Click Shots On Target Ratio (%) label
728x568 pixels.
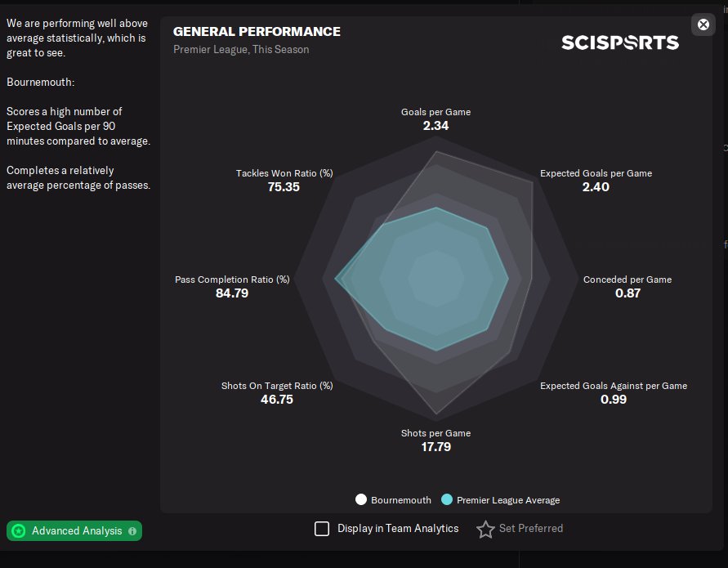(x=277, y=386)
